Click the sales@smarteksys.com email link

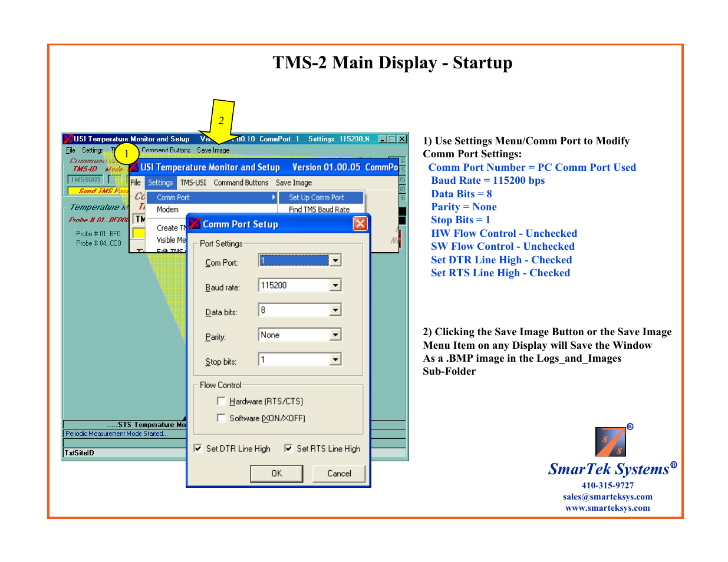point(607,497)
